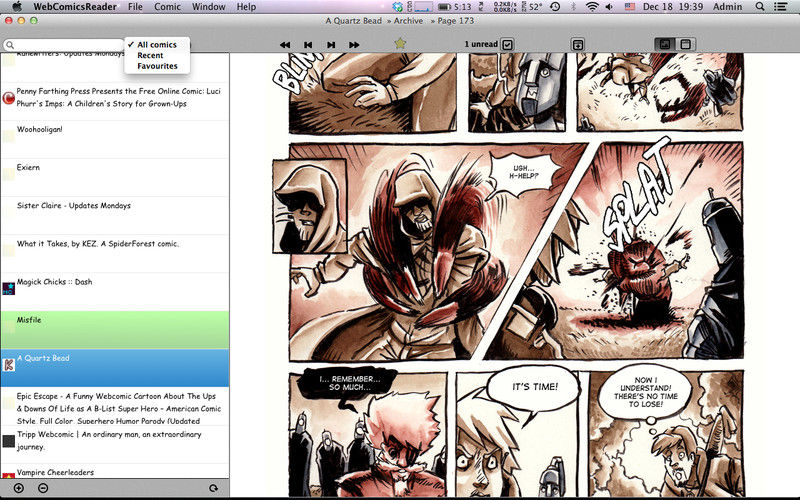This screenshot has height=500, width=800.
Task: Refresh comics with the reload icon
Action: pyautogui.click(x=213, y=488)
